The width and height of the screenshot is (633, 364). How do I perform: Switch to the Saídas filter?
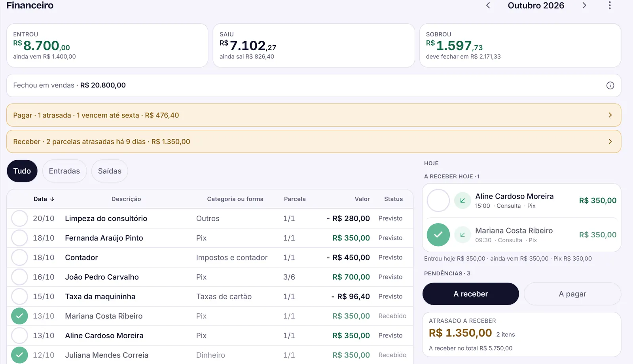[110, 171]
